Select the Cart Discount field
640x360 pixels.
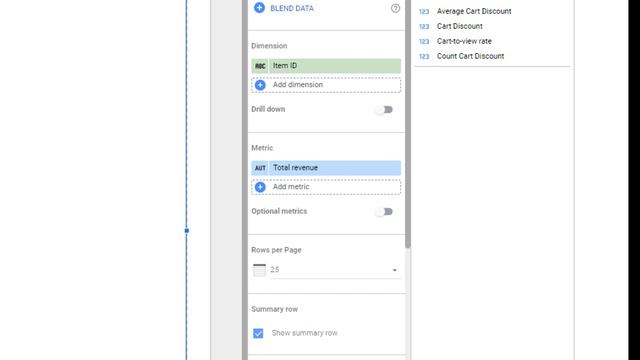click(460, 26)
